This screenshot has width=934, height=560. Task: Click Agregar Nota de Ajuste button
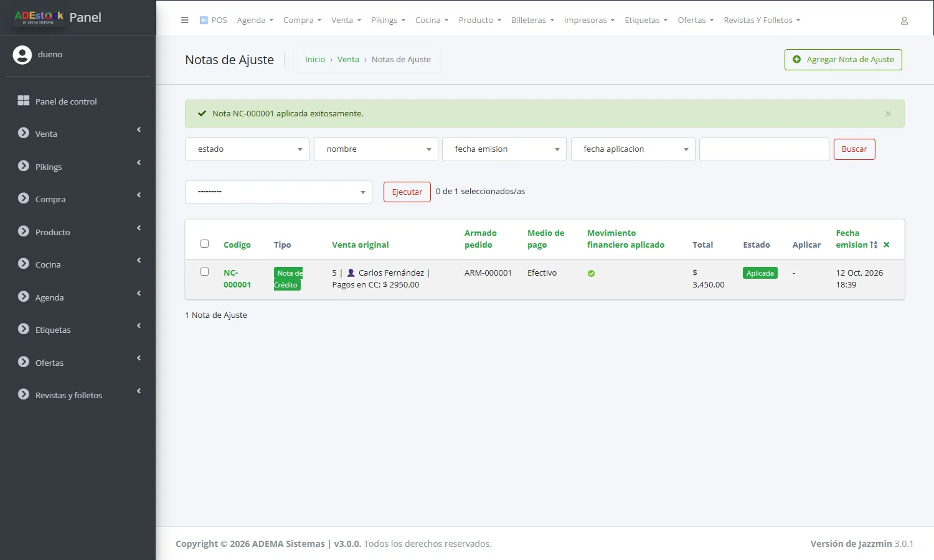[x=843, y=60]
